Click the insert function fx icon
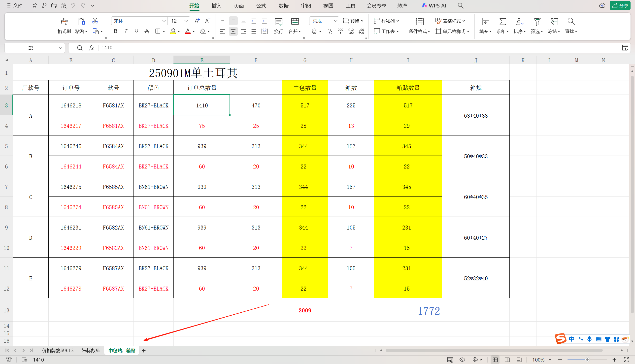The width and height of the screenshot is (635, 364). pos(91,48)
